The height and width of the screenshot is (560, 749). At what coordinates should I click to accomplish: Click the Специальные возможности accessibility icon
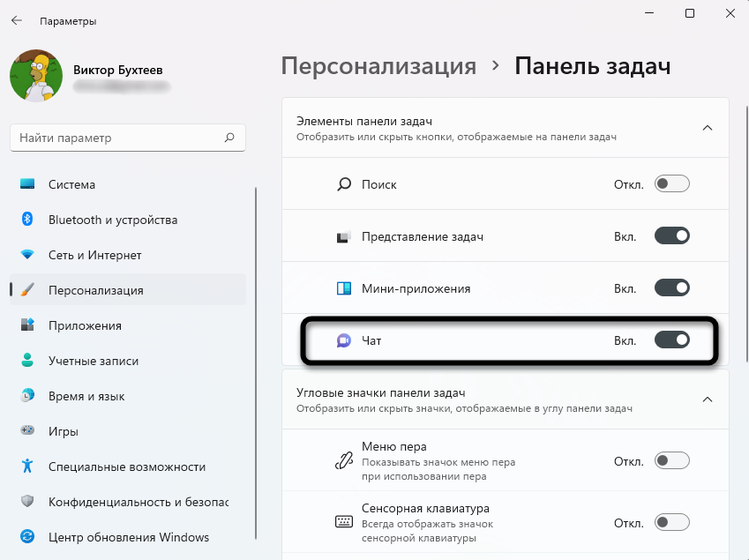tap(27, 466)
